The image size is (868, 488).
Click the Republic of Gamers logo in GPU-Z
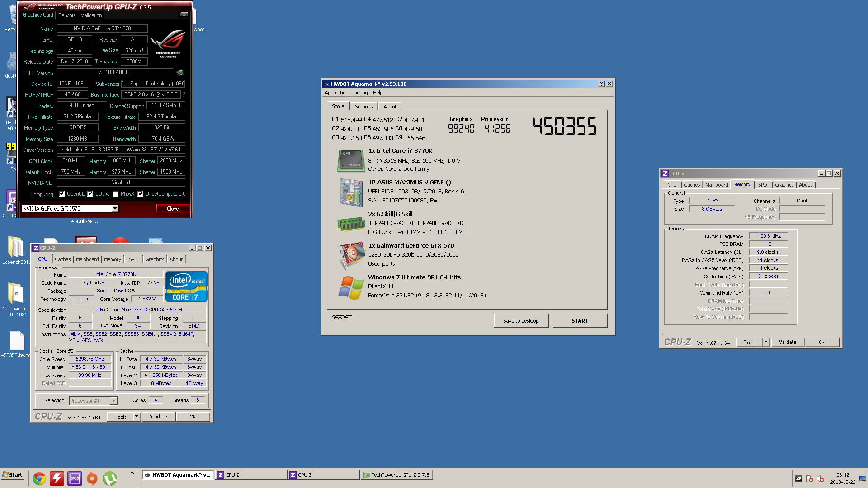168,43
